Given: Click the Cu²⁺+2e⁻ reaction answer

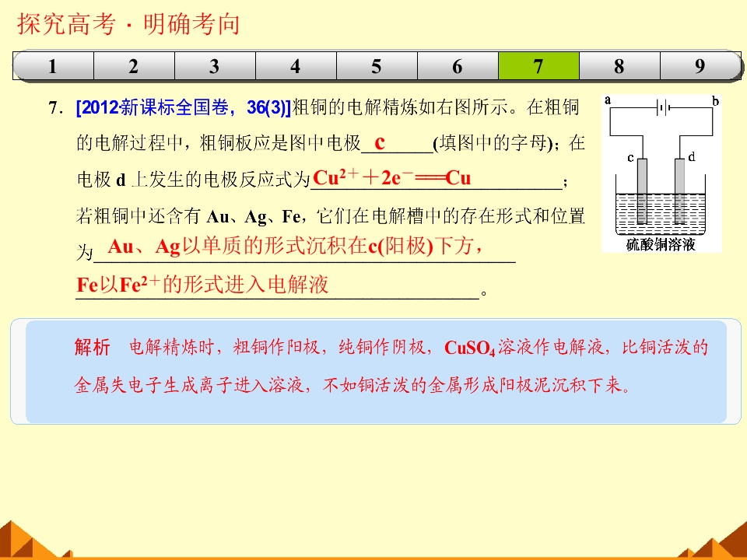Looking at the screenshot, I should (x=391, y=177).
